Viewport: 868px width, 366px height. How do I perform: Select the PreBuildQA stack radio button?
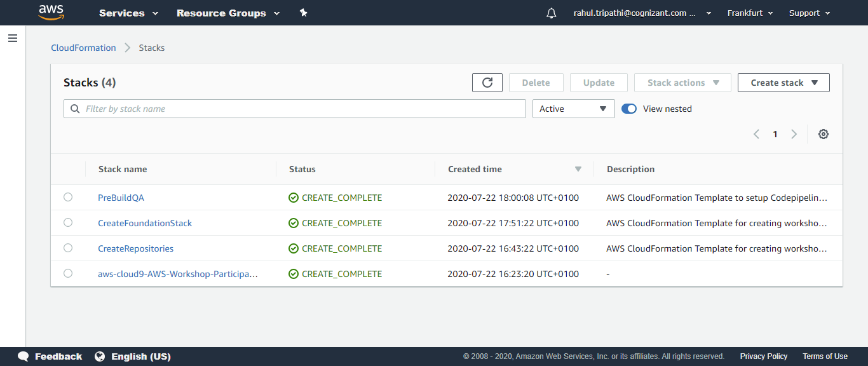coord(68,197)
